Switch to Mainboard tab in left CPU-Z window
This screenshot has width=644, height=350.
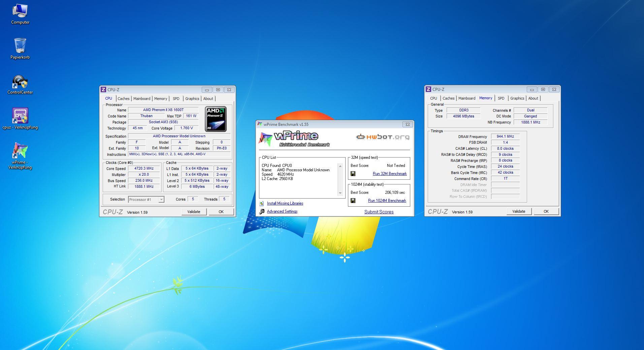click(x=142, y=99)
